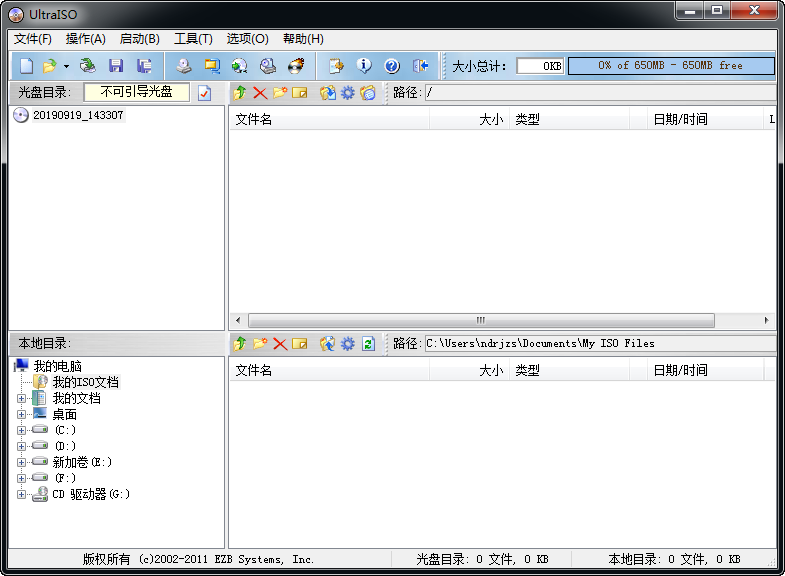Click the blue gear icon in the lower pane toolbar
Viewport: 785px width, 576px height.
(x=347, y=344)
